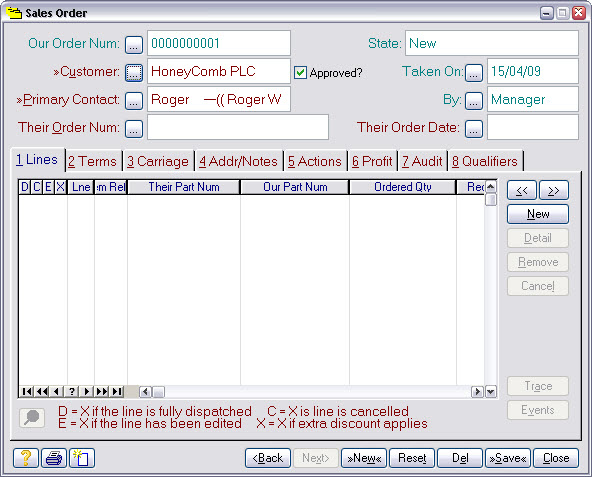Screen dimensions: 592x477
Task: Jump to last record in grid navigator
Action: [x=117, y=392]
